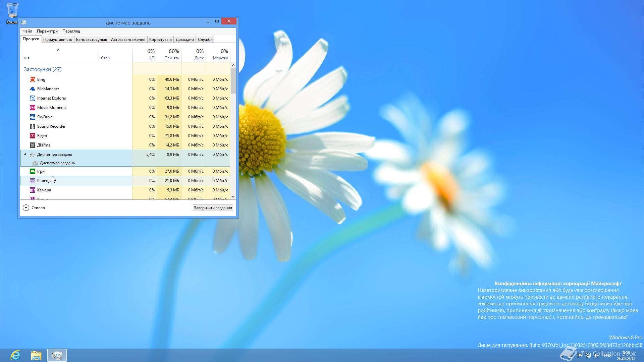The width and height of the screenshot is (644, 362).
Task: Open Internet Explorer from the taskbar
Action: (x=15, y=355)
